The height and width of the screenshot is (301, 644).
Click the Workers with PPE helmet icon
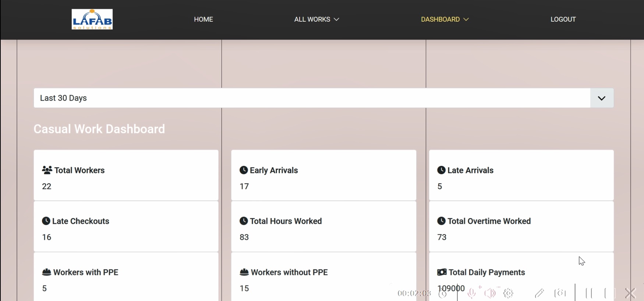(46, 272)
